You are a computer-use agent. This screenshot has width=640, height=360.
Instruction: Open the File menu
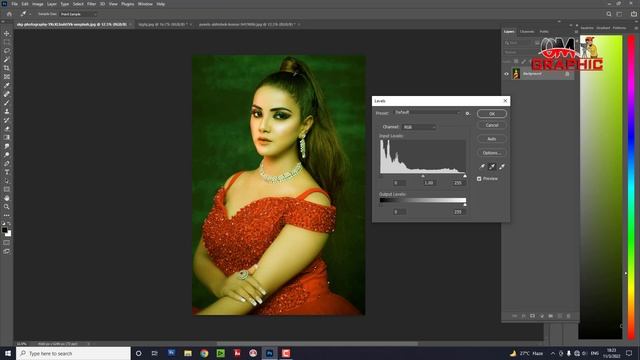(14, 4)
